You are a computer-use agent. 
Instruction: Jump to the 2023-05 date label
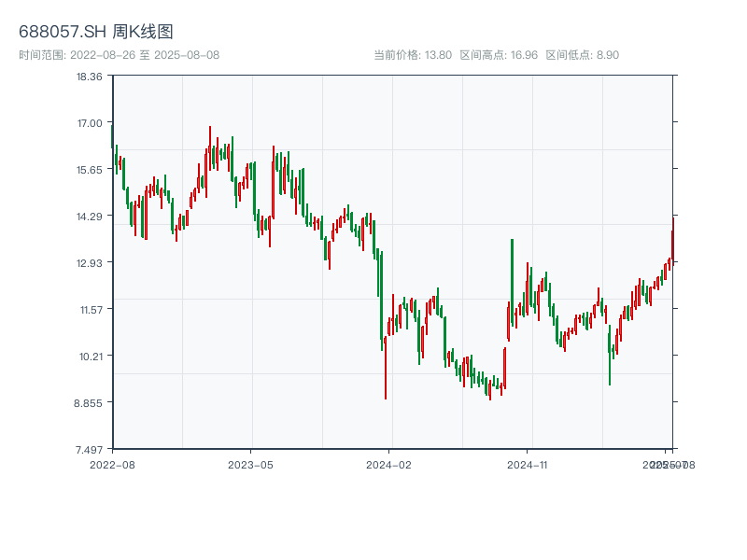(x=250, y=464)
